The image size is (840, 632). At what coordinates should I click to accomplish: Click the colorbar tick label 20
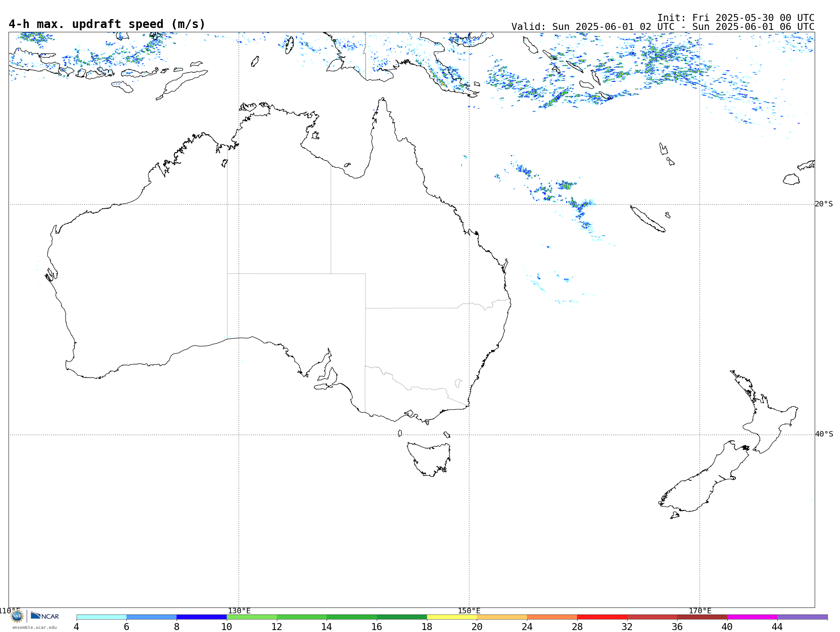pyautogui.click(x=477, y=627)
